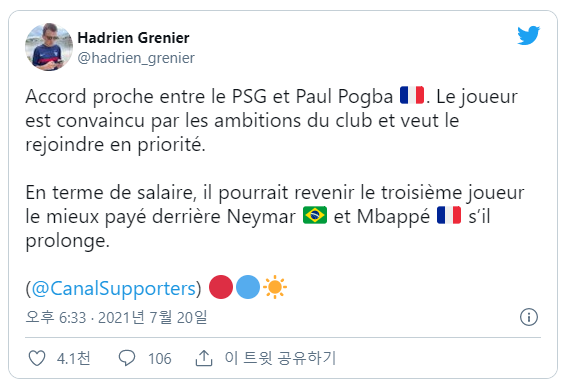
Task: Click the Brazil flag emoji after Neymar
Action: 315,216
